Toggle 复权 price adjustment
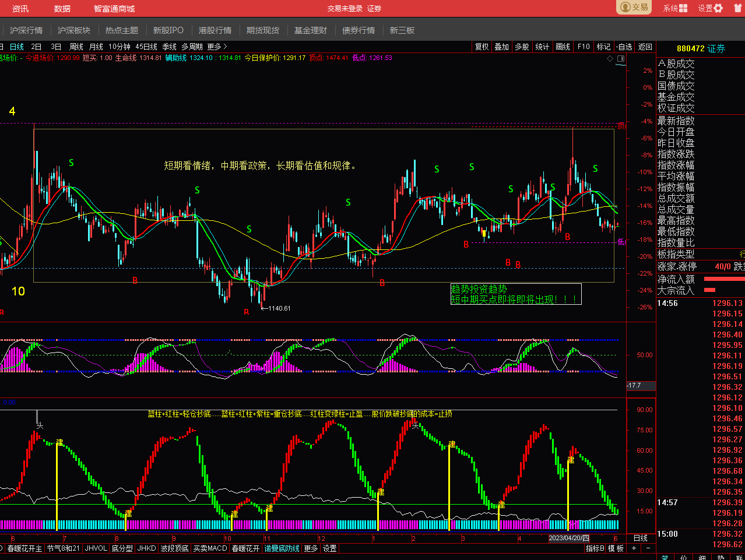The width and height of the screenshot is (745, 560). tap(482, 47)
